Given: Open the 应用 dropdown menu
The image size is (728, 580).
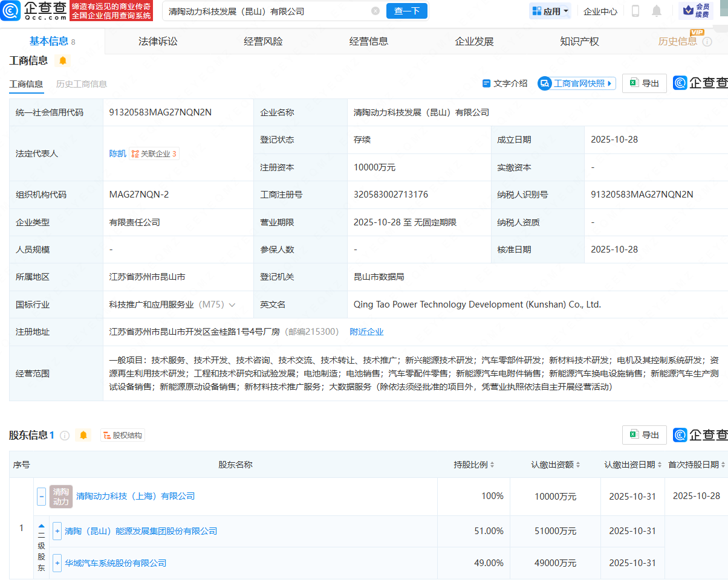Looking at the screenshot, I should point(550,11).
